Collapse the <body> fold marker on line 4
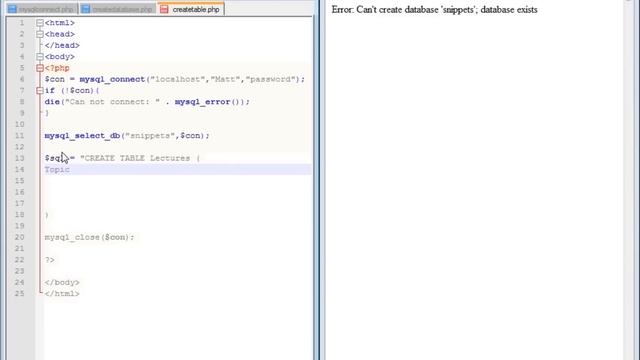Screen dimensions: 640x360 coord(40,57)
